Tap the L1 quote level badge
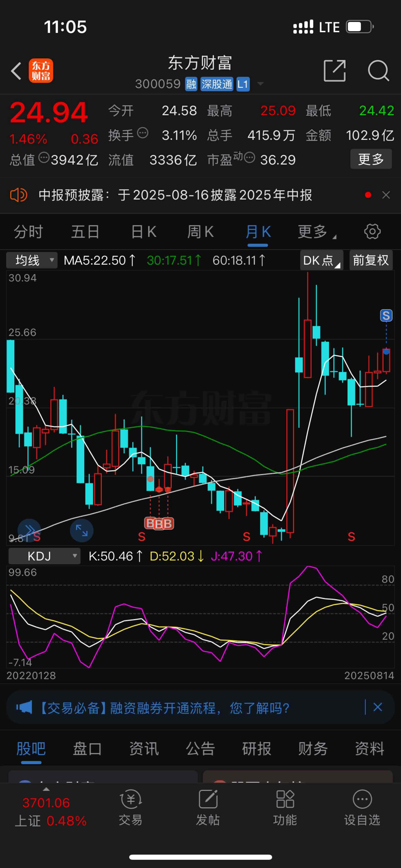Image resolution: width=401 pixels, height=868 pixels. pos(243,84)
